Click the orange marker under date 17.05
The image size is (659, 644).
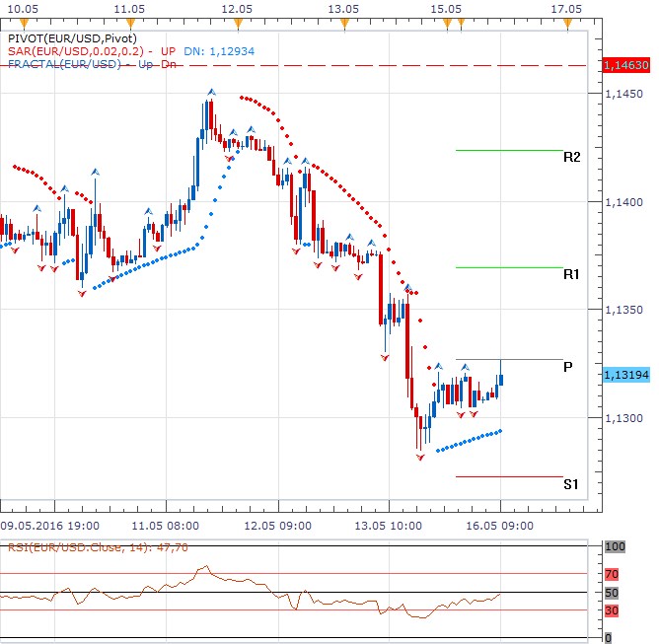pos(567,23)
